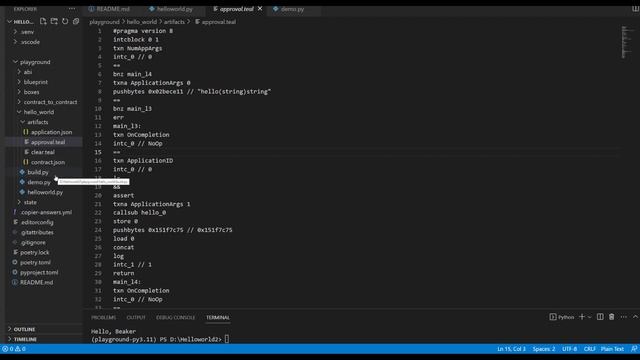Switch to helloworld.py editor tab
Image resolution: width=640 pixels, height=360 pixels.
click(171, 9)
